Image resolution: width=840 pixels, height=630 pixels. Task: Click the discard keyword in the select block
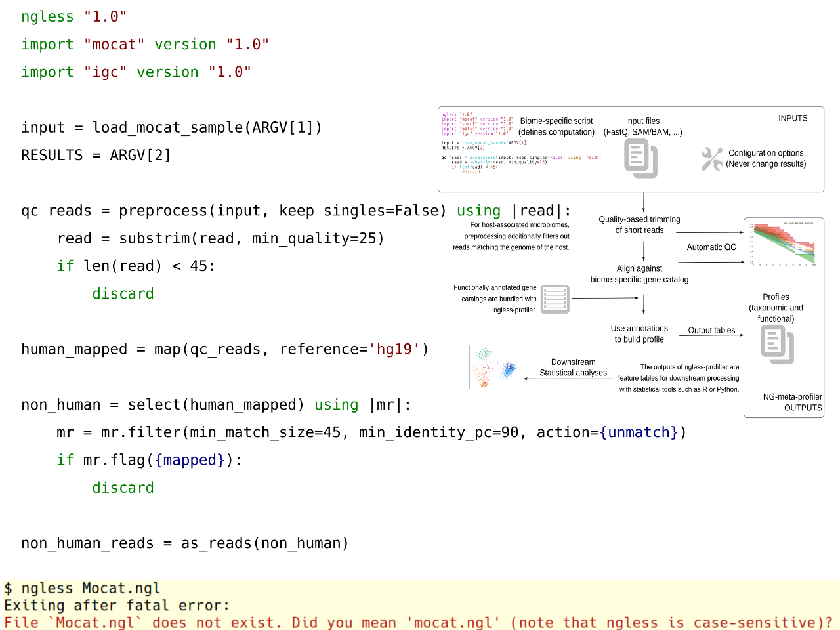[x=123, y=488]
